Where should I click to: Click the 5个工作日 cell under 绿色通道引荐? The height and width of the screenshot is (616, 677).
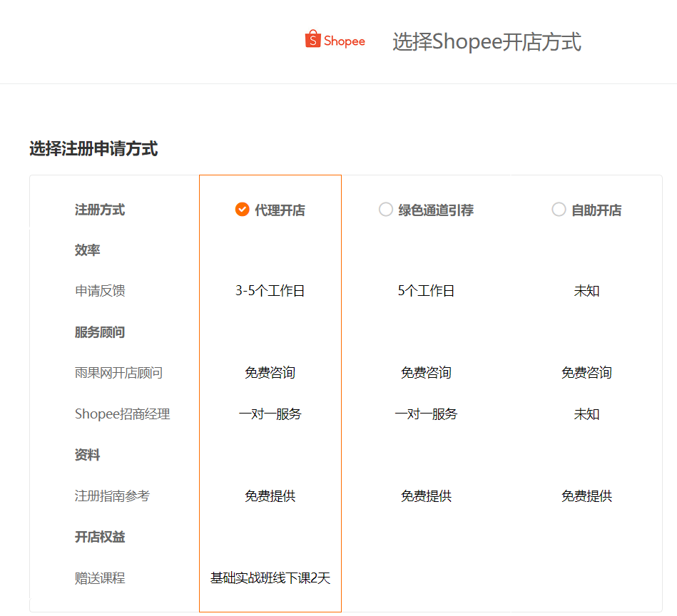click(x=426, y=291)
